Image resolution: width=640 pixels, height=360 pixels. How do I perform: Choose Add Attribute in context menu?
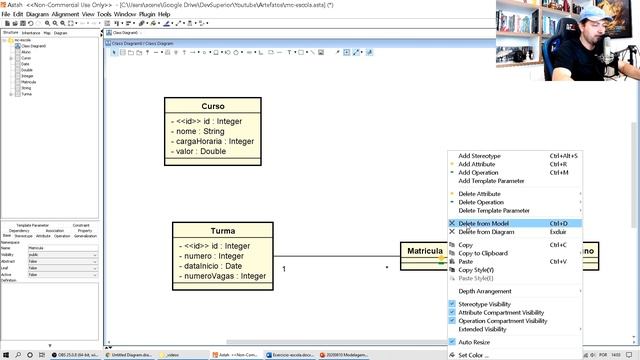[515, 164]
